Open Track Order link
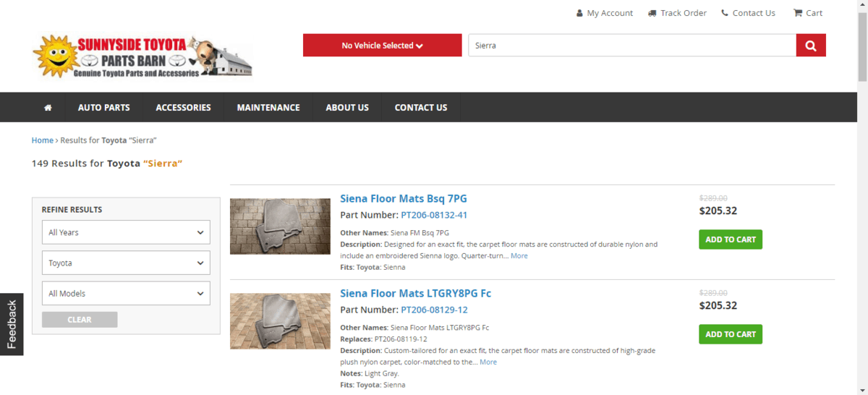Screen dimensions: 868x395 (677, 13)
